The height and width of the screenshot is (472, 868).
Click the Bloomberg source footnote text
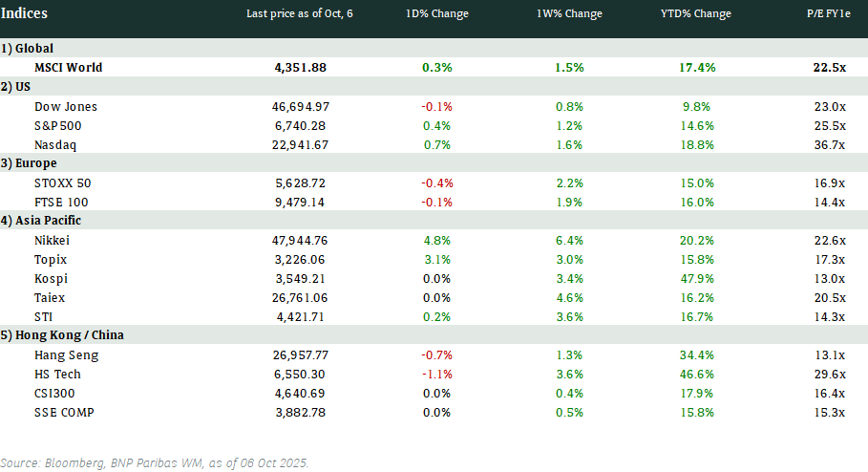pyautogui.click(x=155, y=462)
